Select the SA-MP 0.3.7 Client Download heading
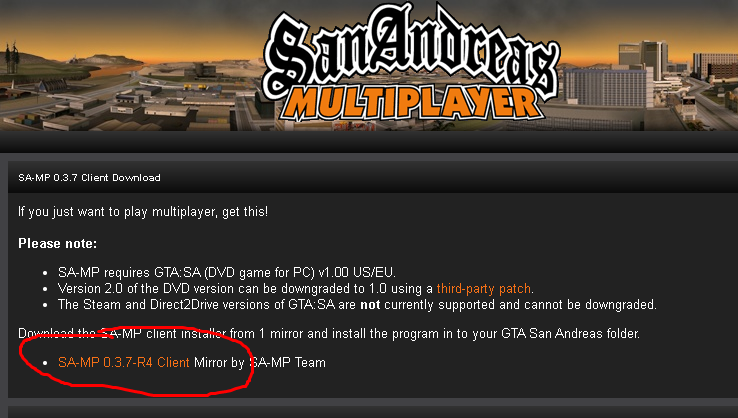Screen dimensions: 738x418 89,177
